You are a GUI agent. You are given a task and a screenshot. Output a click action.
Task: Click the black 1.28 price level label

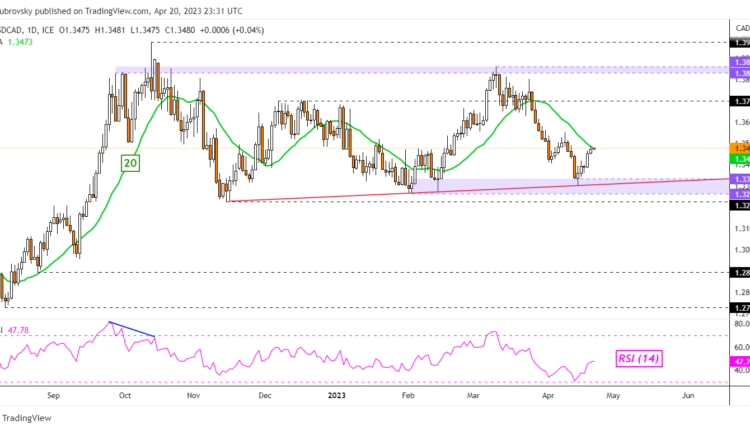click(x=740, y=272)
